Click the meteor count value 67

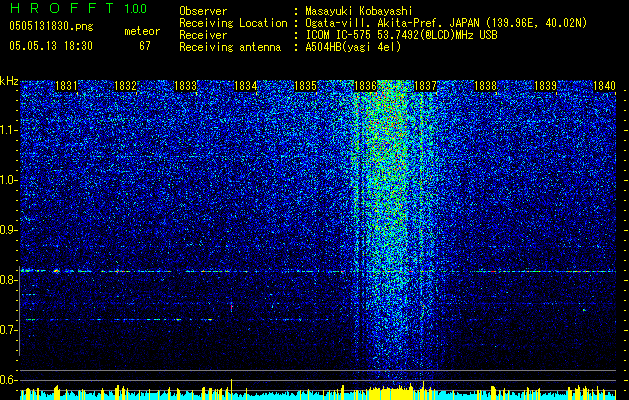click(x=145, y=46)
